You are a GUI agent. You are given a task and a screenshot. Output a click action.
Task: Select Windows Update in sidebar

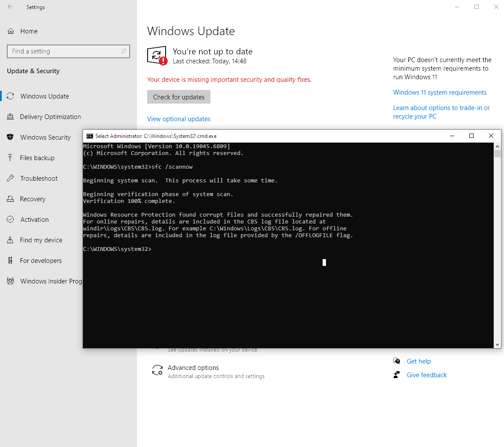(44, 96)
